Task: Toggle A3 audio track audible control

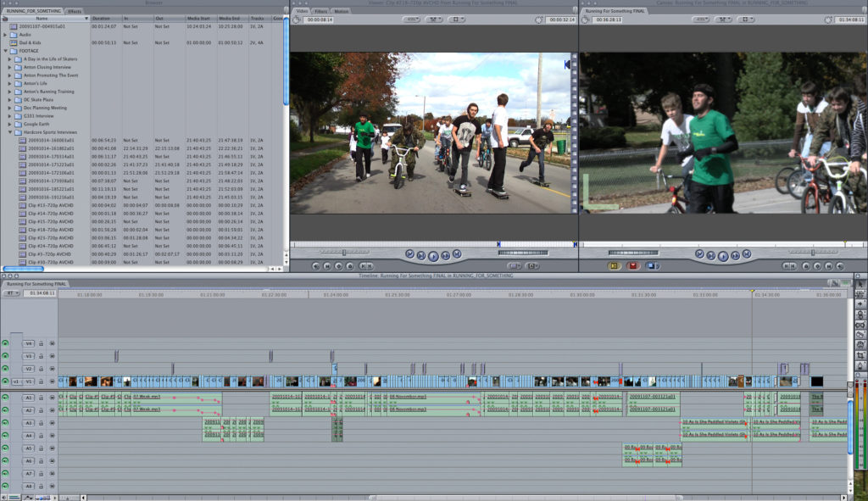Action: 6,423
